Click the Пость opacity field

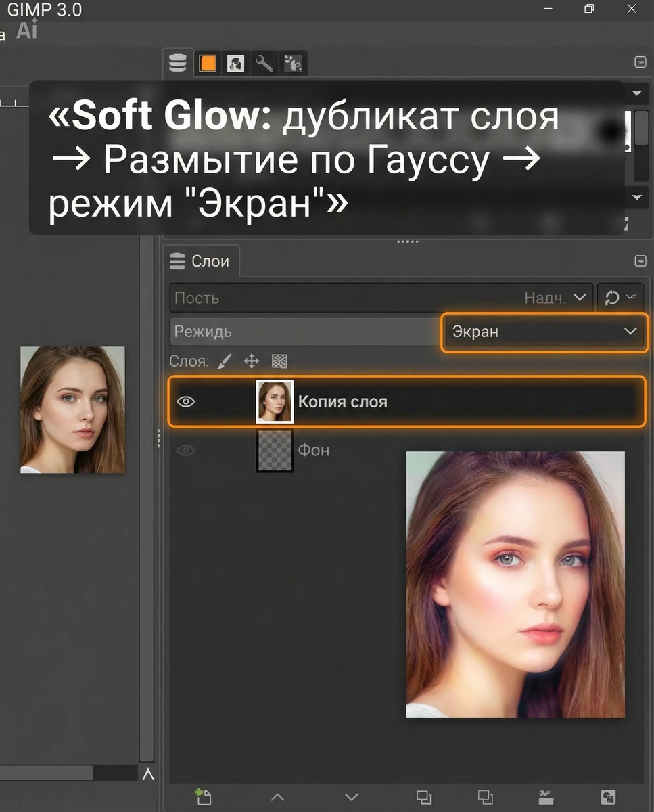click(381, 298)
